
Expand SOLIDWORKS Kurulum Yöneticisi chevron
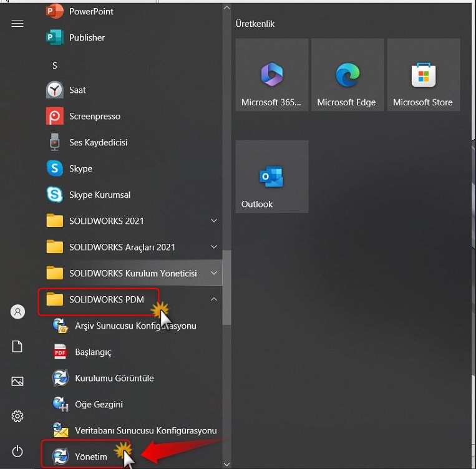pos(214,273)
